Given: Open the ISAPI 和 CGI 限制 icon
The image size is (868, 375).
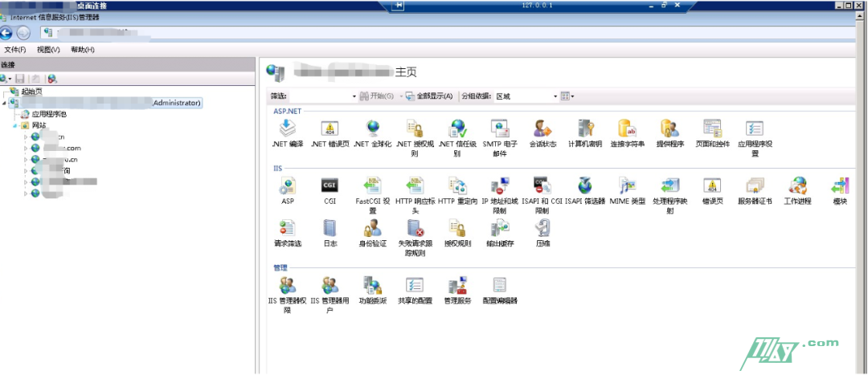Looking at the screenshot, I should 542,185.
